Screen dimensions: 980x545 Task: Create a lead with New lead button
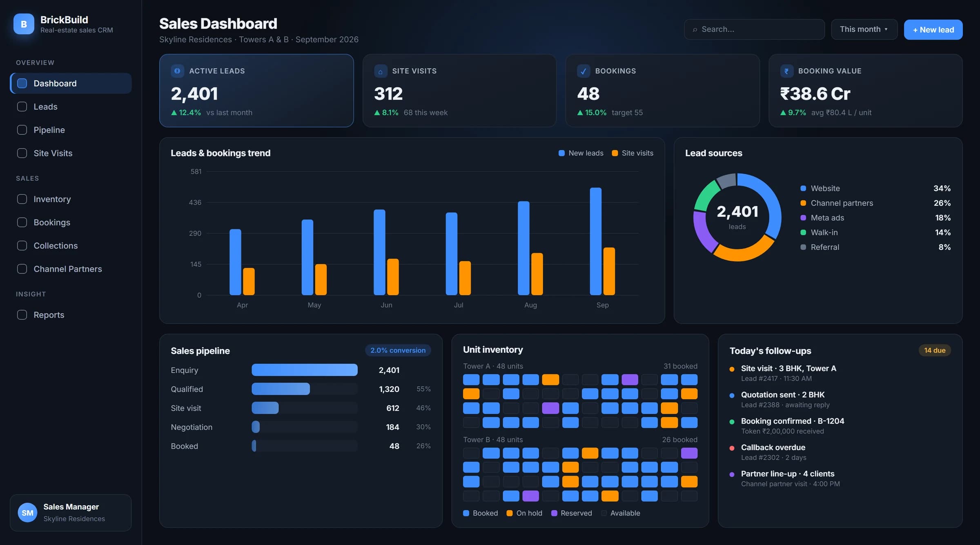coord(933,30)
